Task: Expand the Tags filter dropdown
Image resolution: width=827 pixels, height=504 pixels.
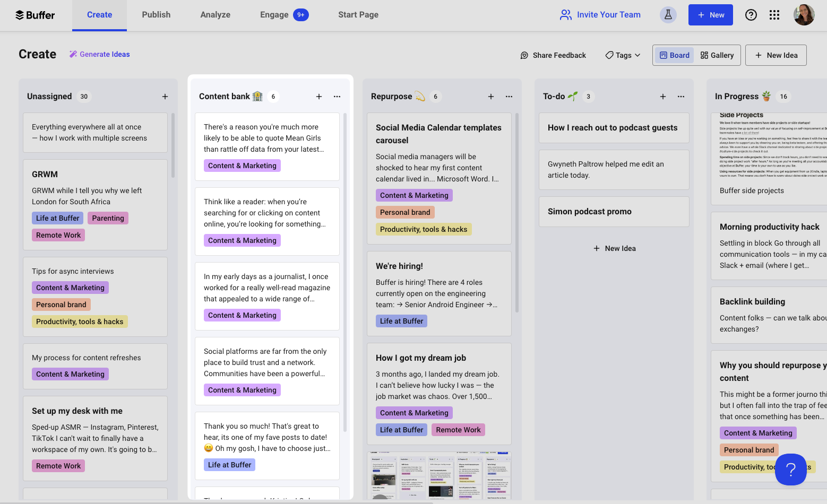Action: [x=623, y=55]
